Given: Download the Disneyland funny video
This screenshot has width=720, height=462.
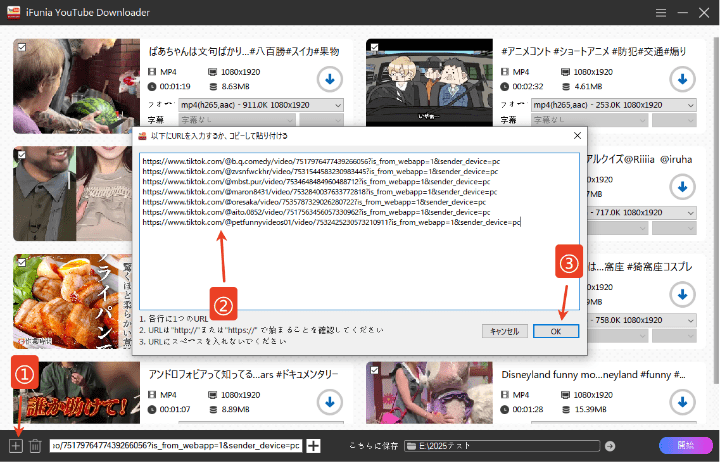Looking at the screenshot, I should [x=682, y=402].
